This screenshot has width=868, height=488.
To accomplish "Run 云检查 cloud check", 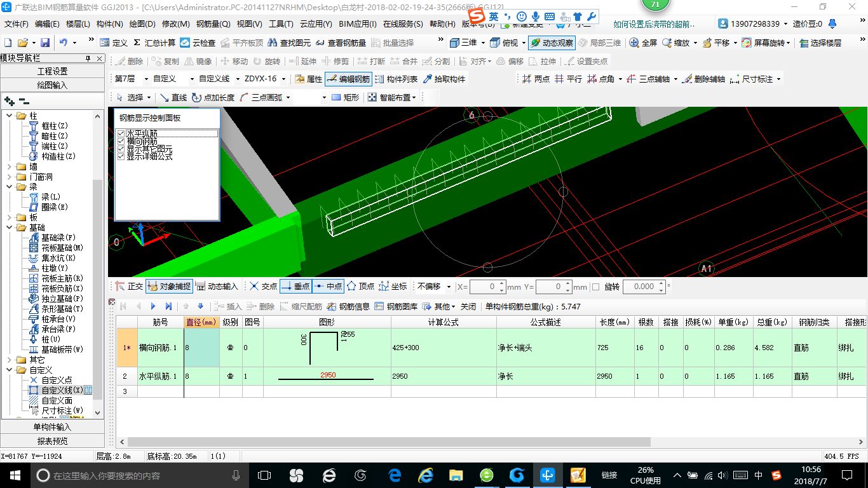I will pos(198,43).
